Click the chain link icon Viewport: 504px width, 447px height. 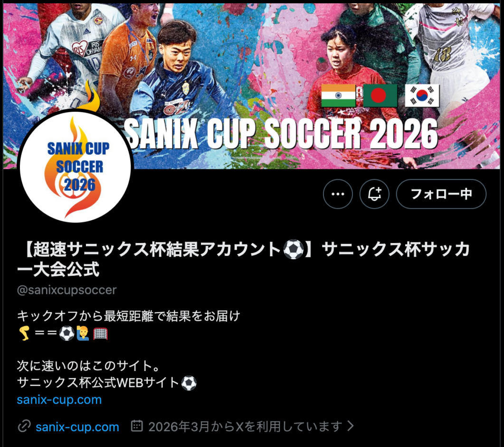coord(24,427)
